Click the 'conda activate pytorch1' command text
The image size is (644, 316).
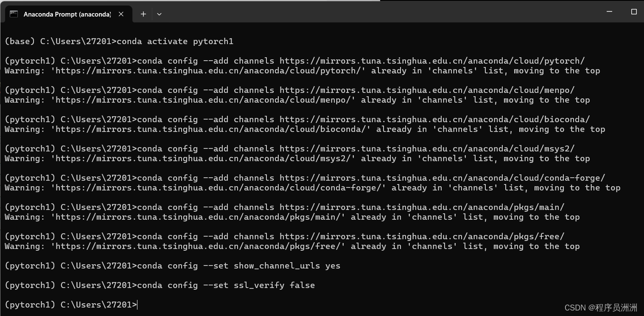click(175, 42)
